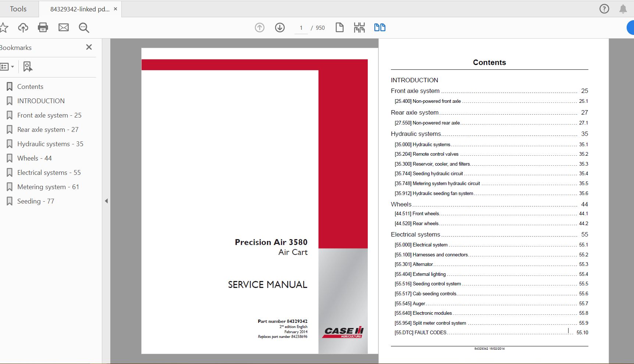Collapse the left navigation pane

(x=106, y=201)
